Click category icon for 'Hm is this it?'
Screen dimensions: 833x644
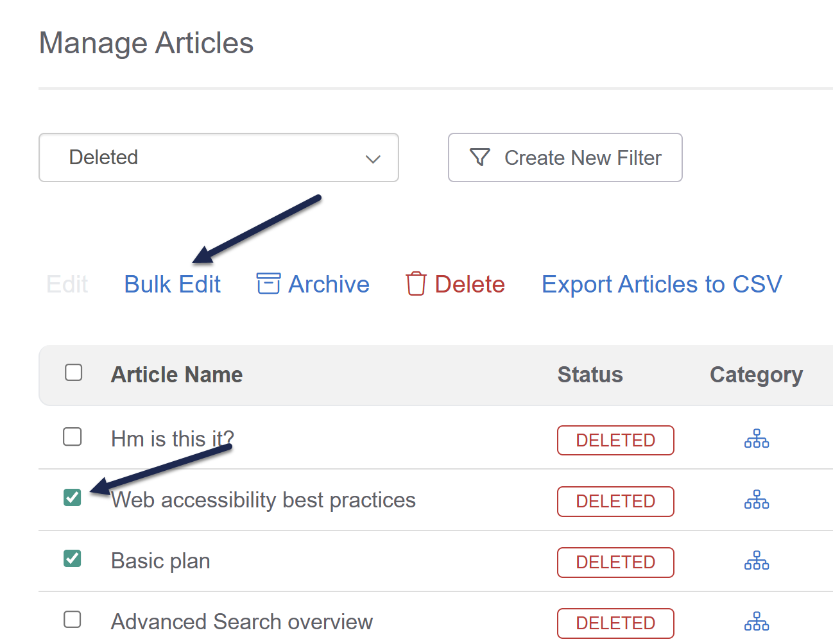click(x=756, y=439)
